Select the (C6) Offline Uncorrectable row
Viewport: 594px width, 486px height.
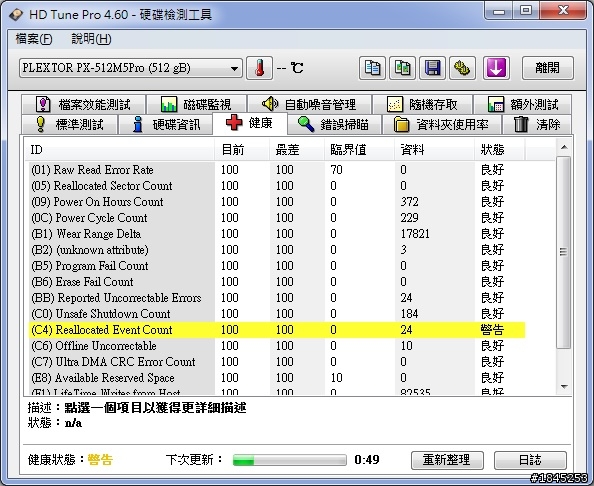point(277,345)
